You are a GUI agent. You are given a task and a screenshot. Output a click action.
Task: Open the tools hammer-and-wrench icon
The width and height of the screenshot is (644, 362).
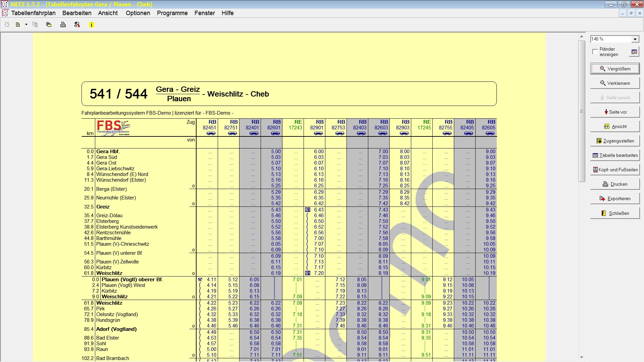click(x=77, y=25)
